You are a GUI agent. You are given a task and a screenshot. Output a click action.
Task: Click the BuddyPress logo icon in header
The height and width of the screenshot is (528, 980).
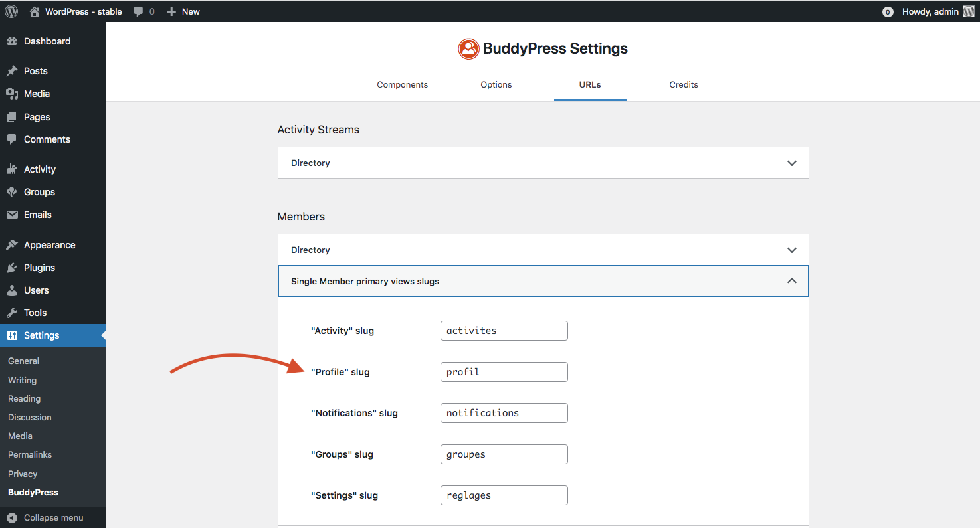[468, 48]
